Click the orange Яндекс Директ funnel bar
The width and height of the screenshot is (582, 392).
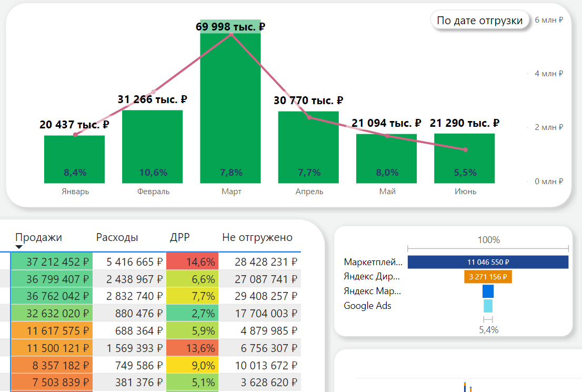tap(488, 277)
